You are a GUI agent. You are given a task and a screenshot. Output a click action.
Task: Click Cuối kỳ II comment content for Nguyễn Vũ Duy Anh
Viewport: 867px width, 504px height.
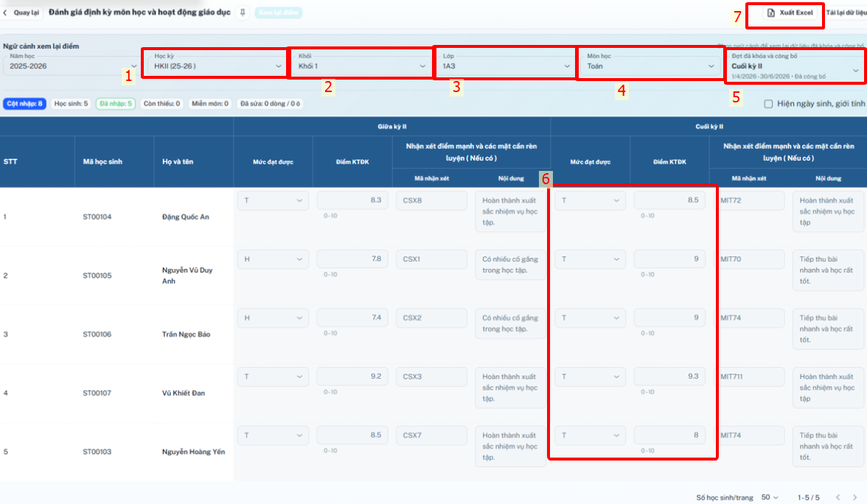[x=828, y=270]
